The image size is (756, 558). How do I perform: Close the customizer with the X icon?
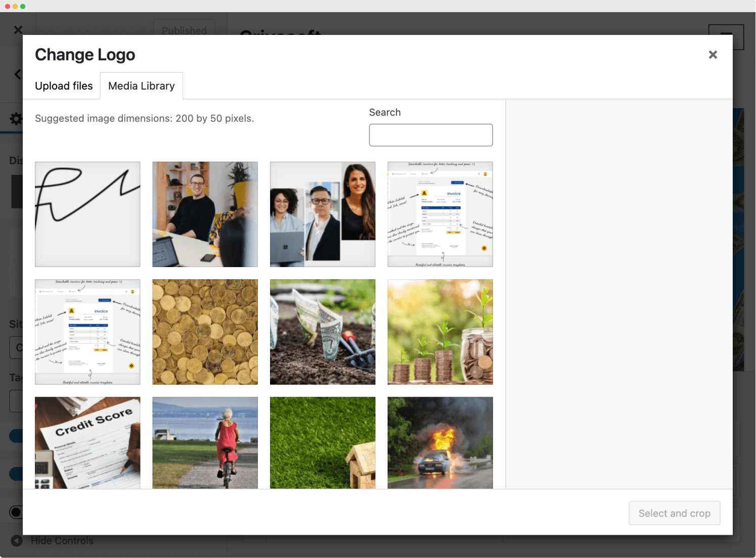pyautogui.click(x=18, y=30)
